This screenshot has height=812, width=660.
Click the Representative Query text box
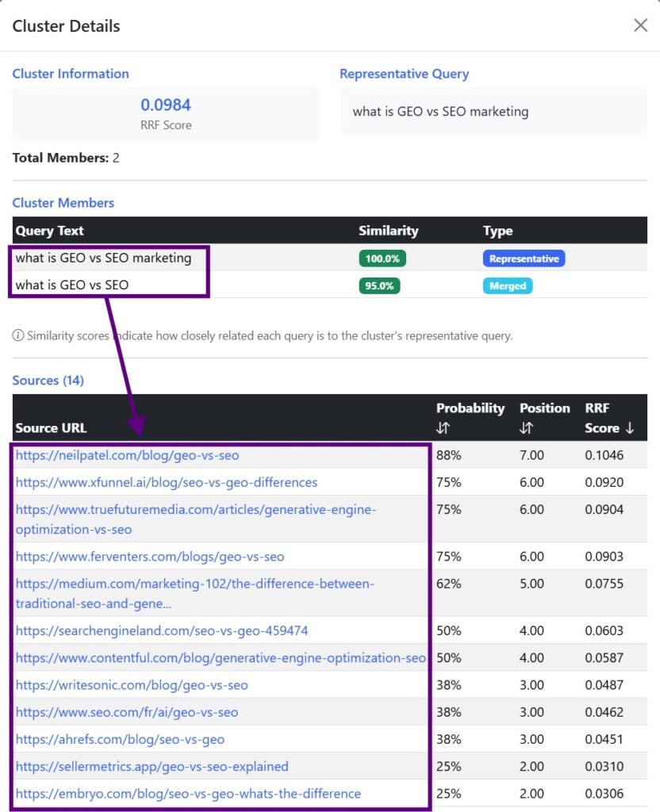tap(493, 111)
